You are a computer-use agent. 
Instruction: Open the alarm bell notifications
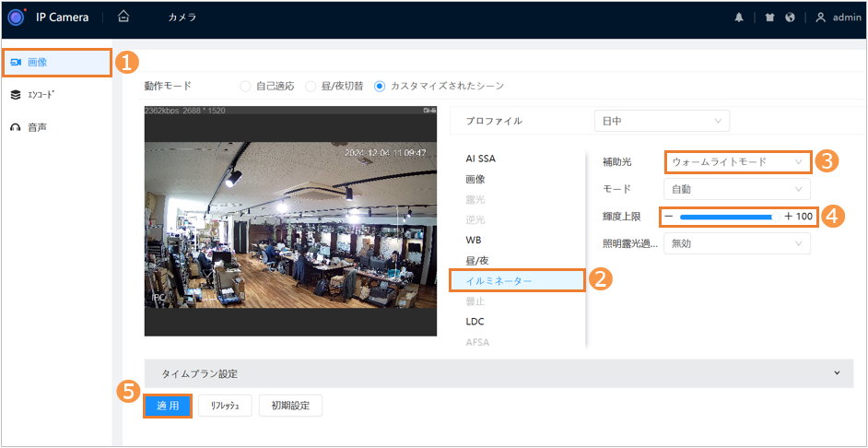point(739,18)
